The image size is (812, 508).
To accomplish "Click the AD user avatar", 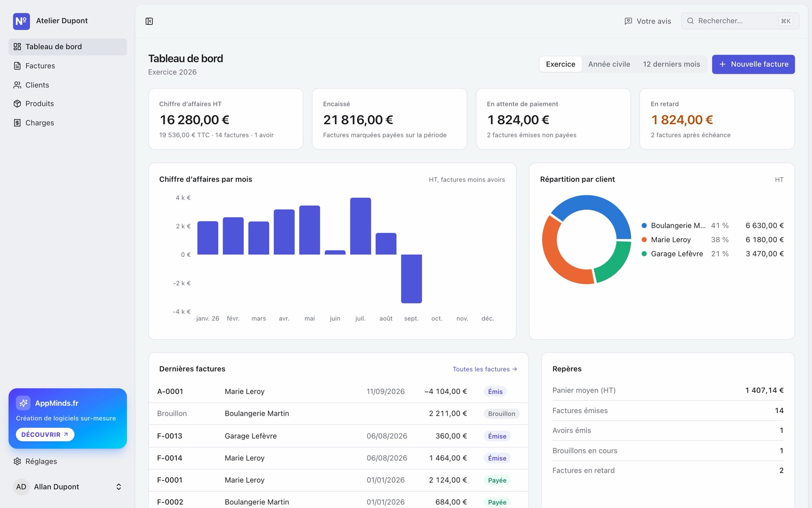I will (21, 487).
